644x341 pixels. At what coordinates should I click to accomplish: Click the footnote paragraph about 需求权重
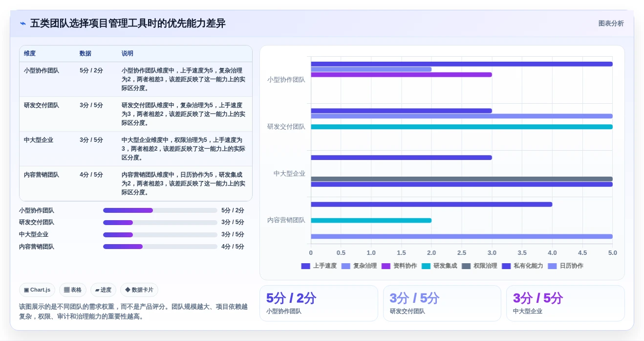[133, 312]
